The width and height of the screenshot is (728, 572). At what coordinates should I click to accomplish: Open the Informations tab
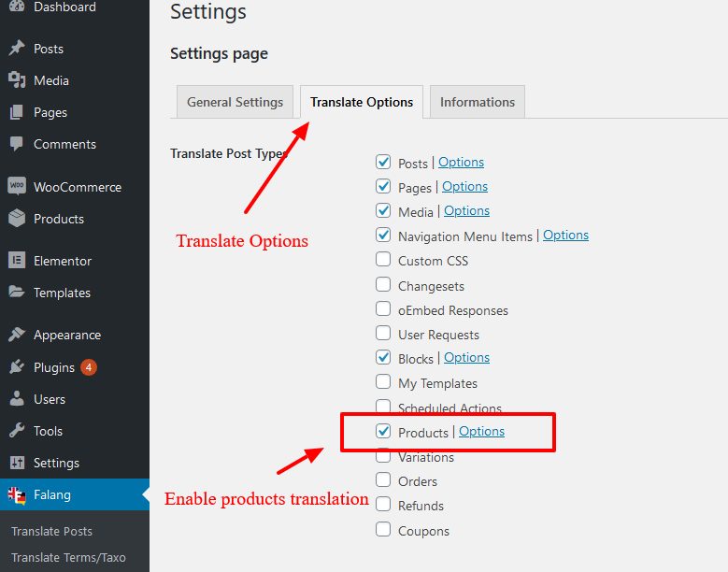point(478,102)
